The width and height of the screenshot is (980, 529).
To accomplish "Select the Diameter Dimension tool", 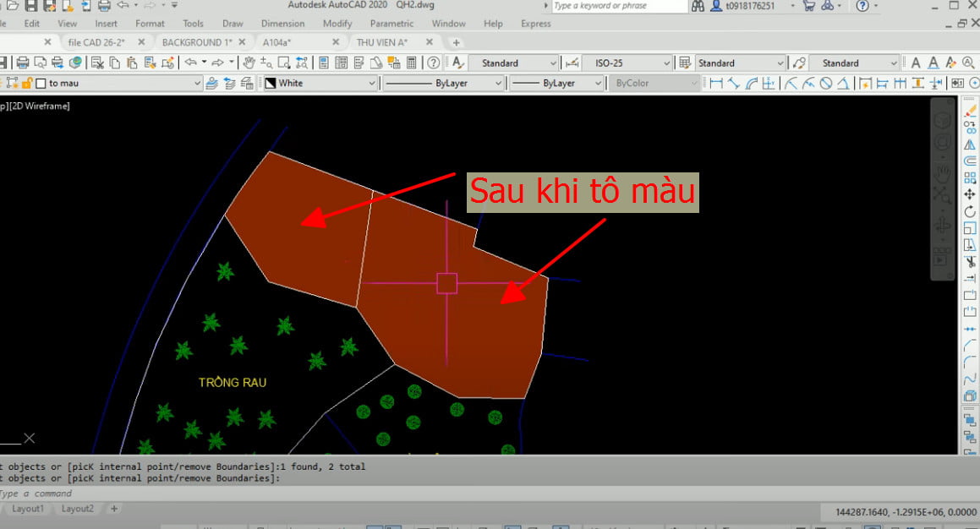I will pyautogui.click(x=825, y=83).
